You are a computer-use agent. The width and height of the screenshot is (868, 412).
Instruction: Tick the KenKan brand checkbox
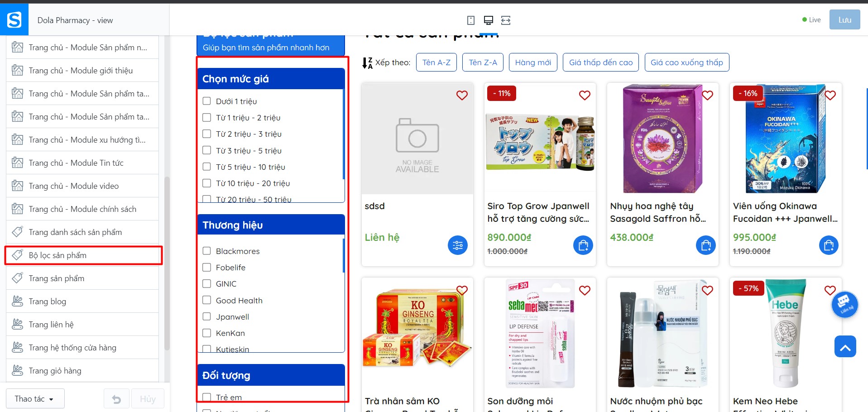(x=206, y=333)
